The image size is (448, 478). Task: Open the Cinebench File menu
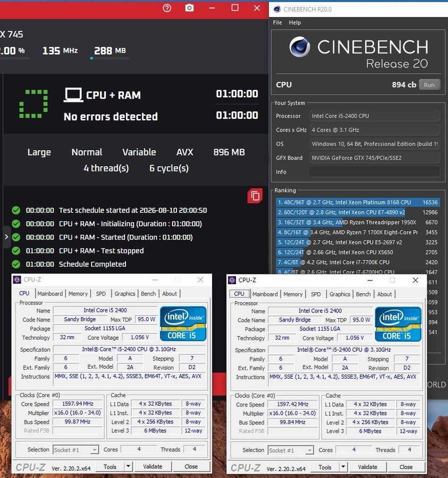tap(277, 22)
